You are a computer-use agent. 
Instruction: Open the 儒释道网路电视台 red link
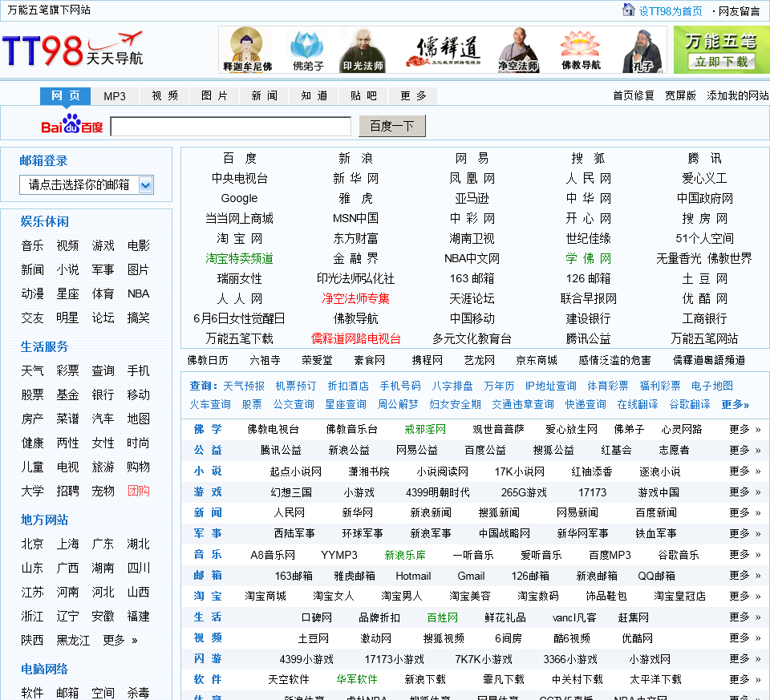tap(355, 338)
